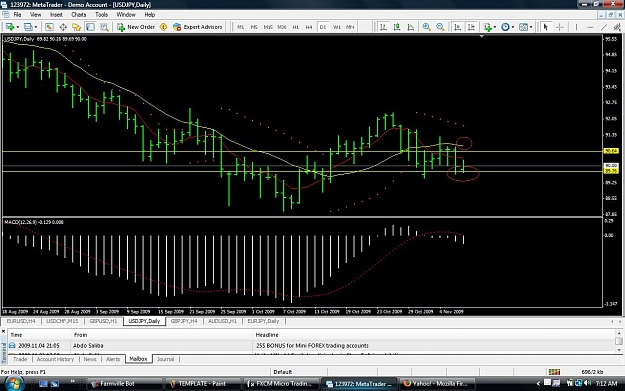
Task: Select the M5 timeframe
Action: pos(254,27)
